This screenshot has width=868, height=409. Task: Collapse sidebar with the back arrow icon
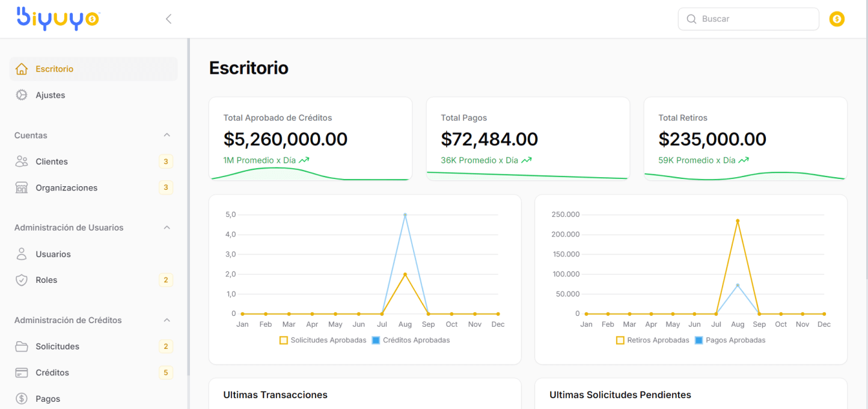[169, 19]
